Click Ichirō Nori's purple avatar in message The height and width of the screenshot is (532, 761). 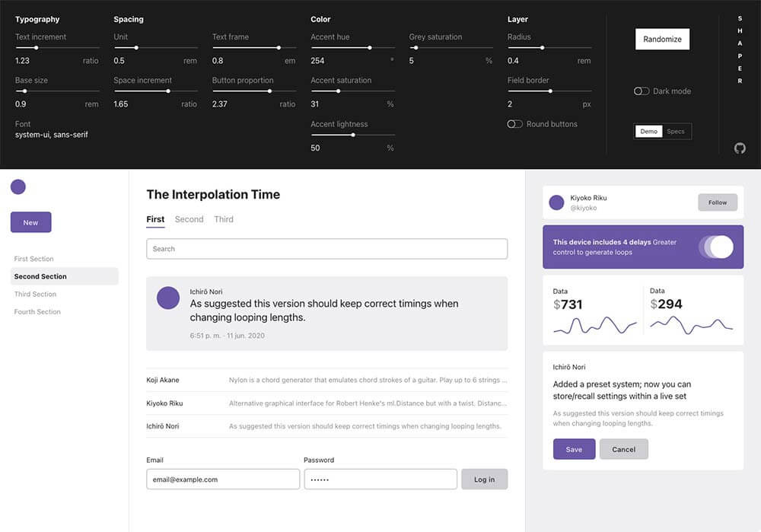tap(168, 298)
